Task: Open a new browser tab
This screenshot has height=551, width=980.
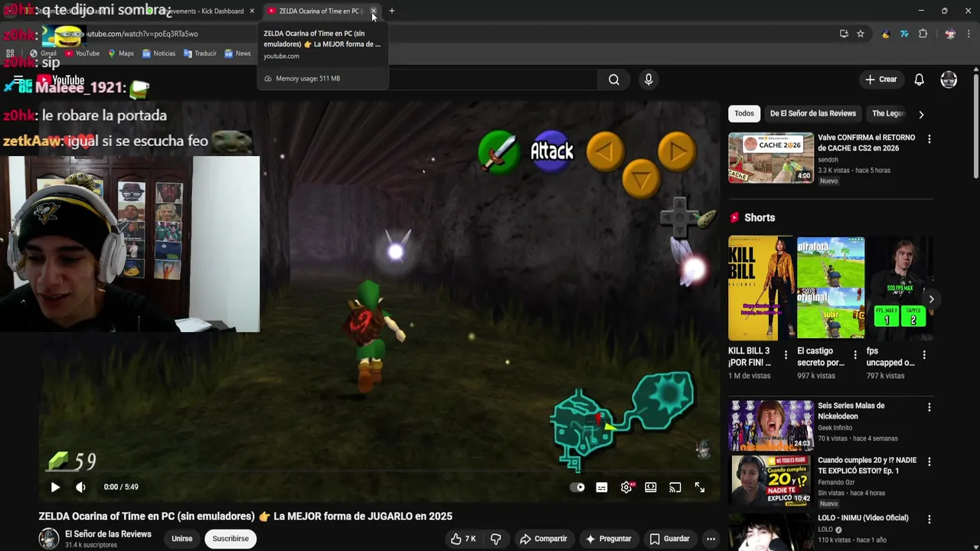Action: [392, 11]
